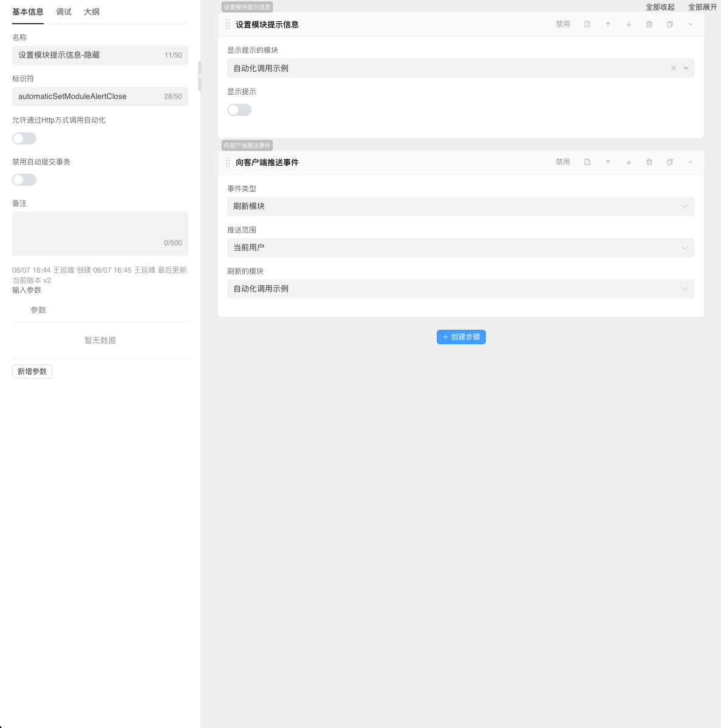
Task: Collapse the 向客户端推送事件 step with chevron
Action: 691,162
